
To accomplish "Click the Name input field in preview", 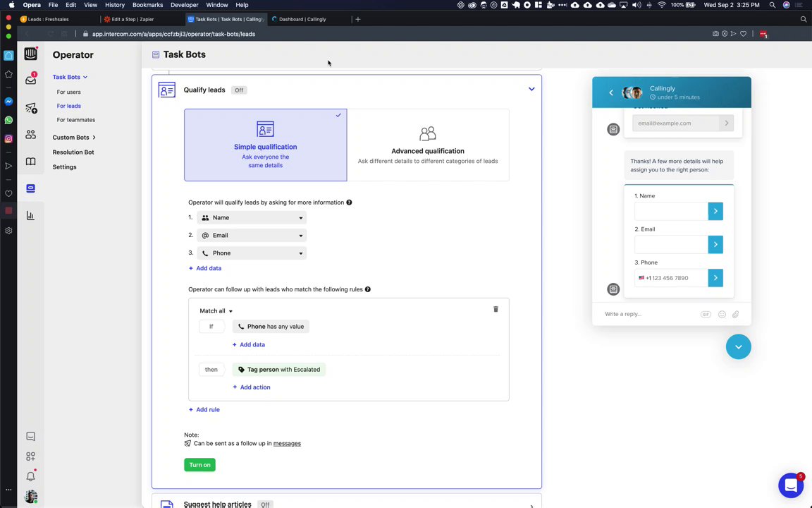I will 671,211.
